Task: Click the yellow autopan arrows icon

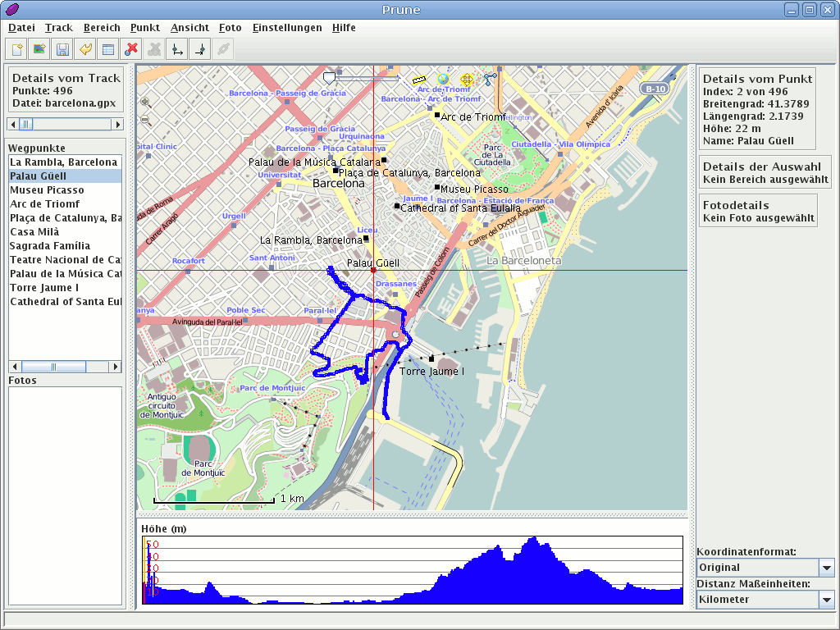Action: (x=467, y=80)
